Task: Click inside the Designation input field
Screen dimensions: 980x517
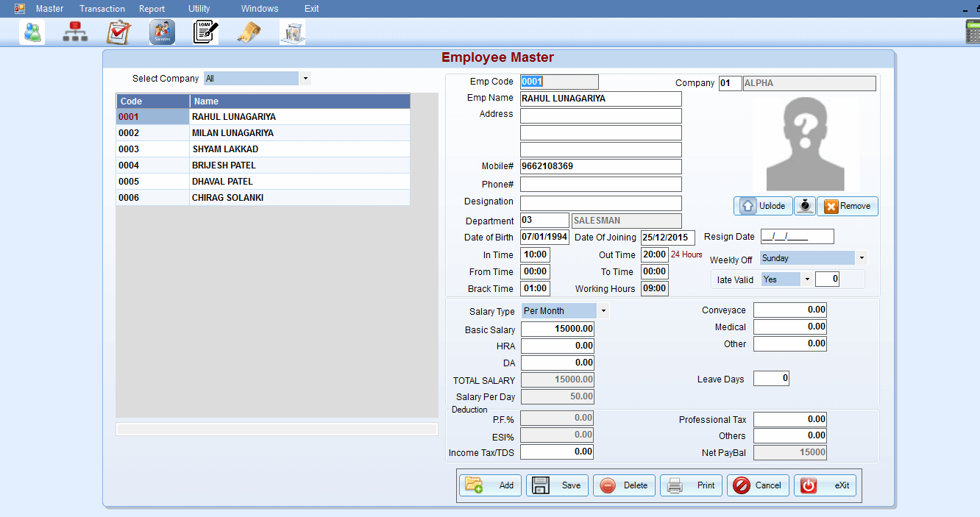Action: (x=600, y=203)
